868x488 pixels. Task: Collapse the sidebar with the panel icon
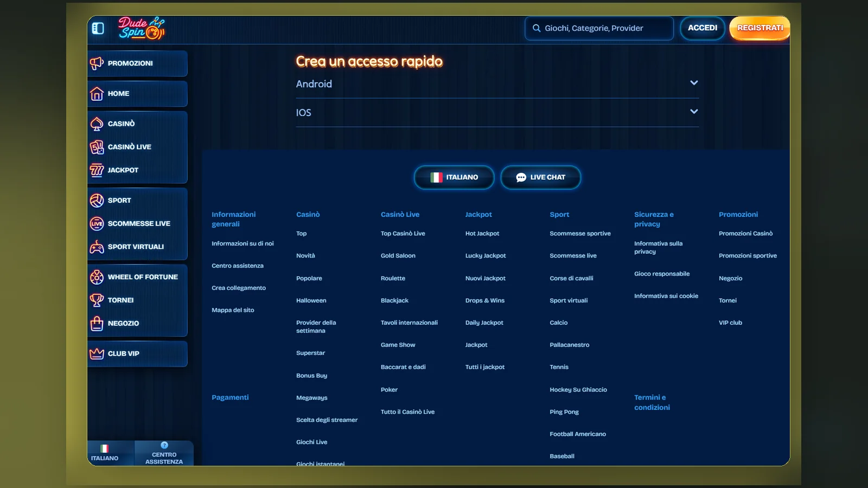tap(98, 28)
